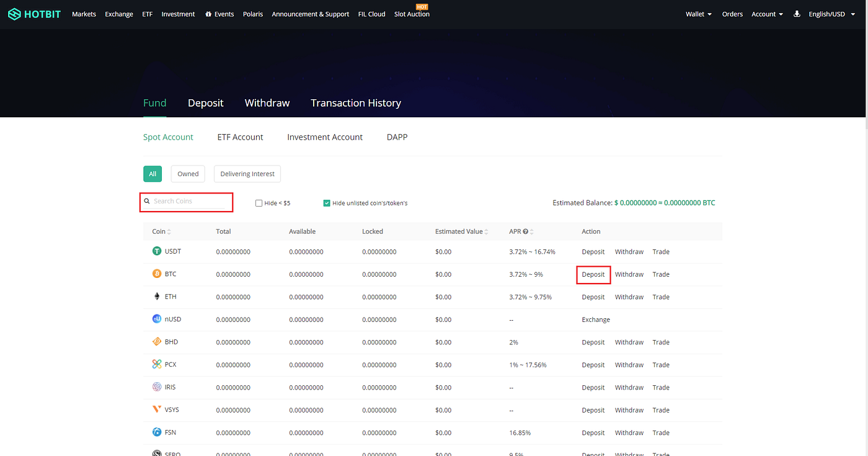The image size is (868, 456).
Task: Open the Polaris menu item
Action: pos(253,14)
